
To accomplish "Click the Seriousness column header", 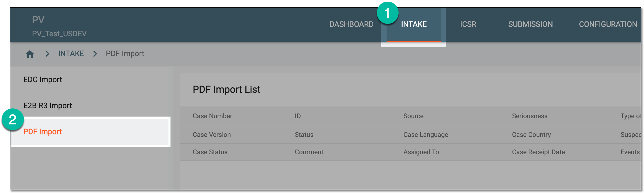I will 529,116.
